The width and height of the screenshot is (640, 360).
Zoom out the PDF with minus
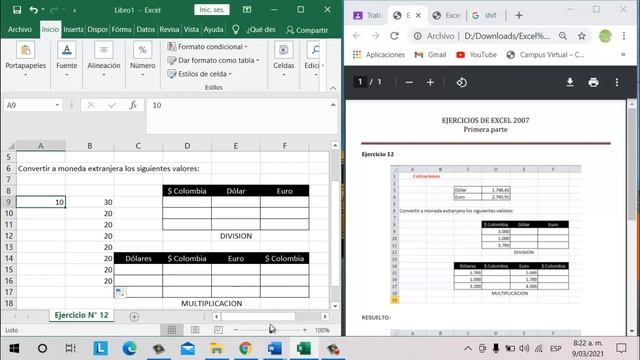409,82
